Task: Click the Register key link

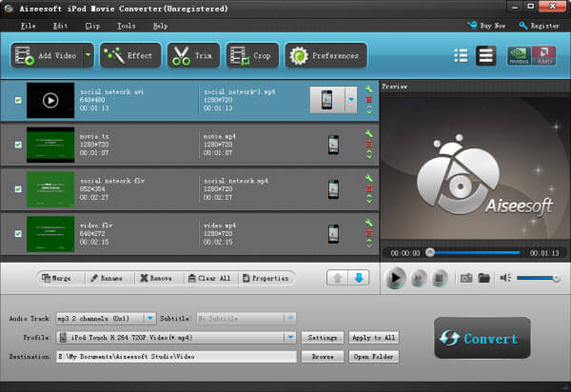Action: point(539,26)
